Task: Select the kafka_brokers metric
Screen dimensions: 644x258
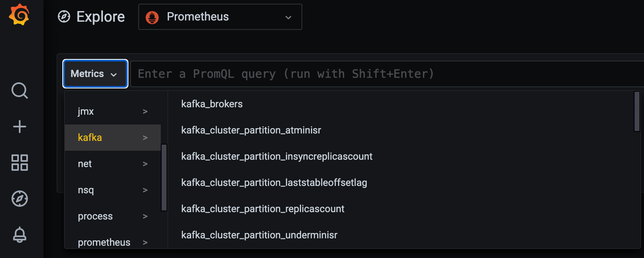Action: pyautogui.click(x=212, y=104)
